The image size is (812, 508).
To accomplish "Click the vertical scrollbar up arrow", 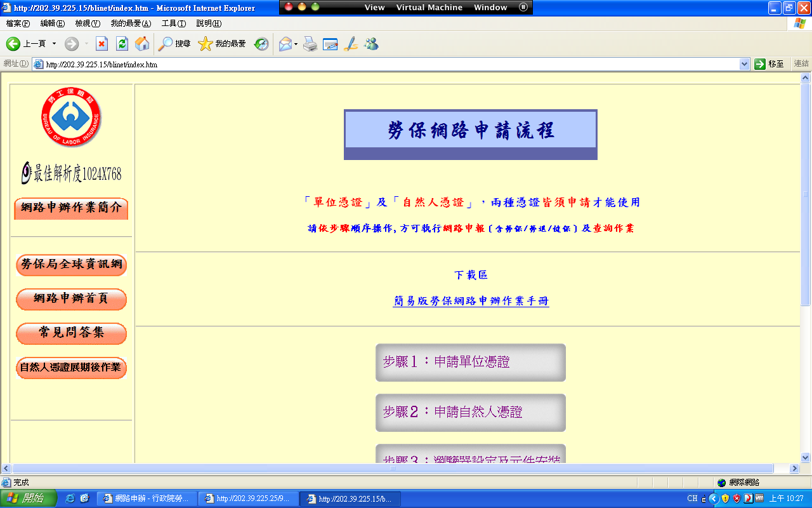I will coord(806,78).
